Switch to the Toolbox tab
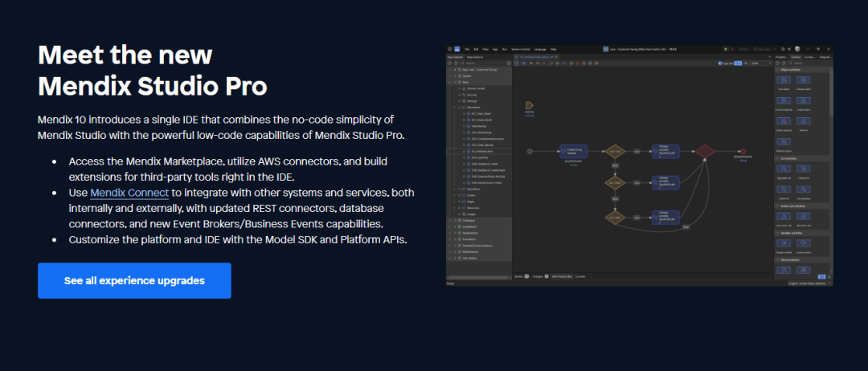868x371 pixels. pyautogui.click(x=794, y=57)
